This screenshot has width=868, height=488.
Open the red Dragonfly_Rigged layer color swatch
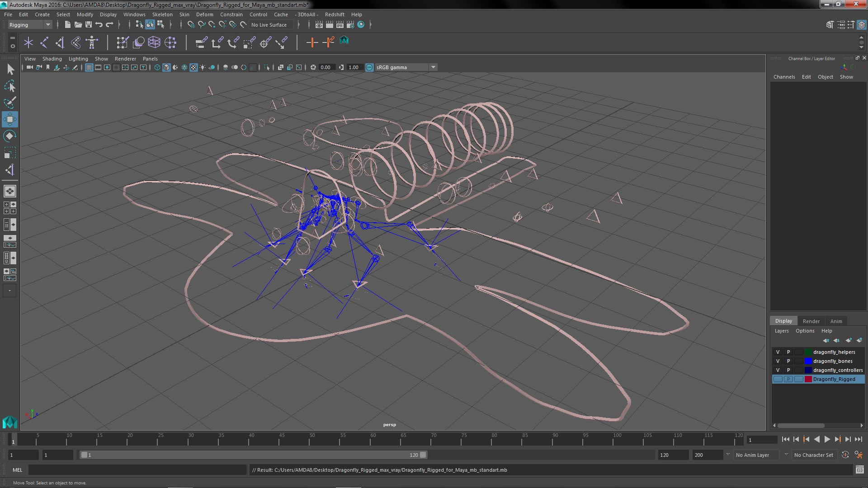[808, 379]
